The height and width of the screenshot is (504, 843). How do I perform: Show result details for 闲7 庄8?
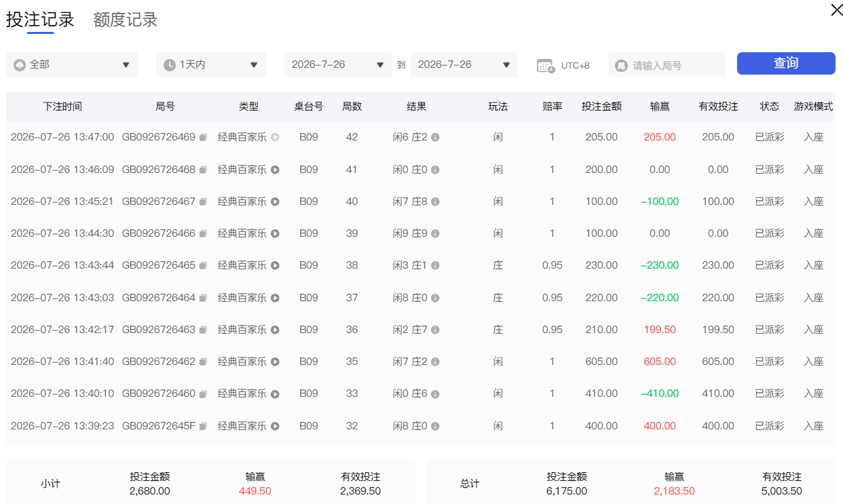435,202
